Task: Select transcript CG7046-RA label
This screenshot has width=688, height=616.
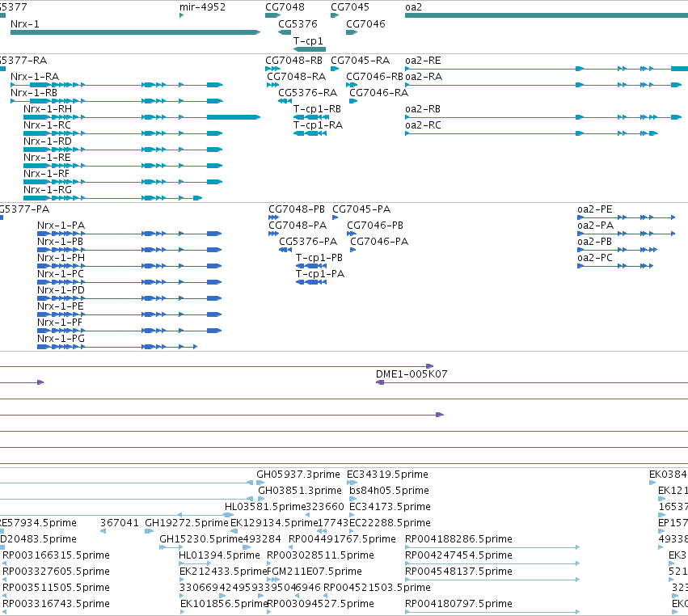Action: tap(378, 93)
